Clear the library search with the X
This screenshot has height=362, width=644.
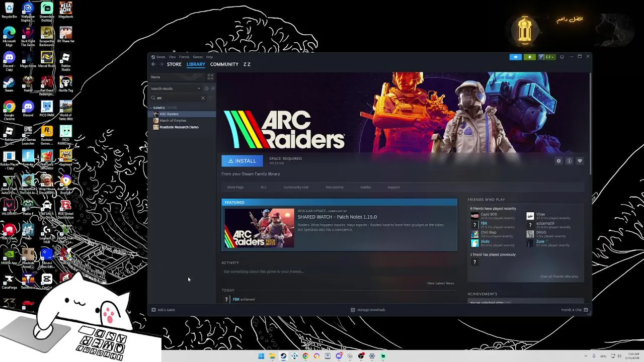[x=203, y=98]
